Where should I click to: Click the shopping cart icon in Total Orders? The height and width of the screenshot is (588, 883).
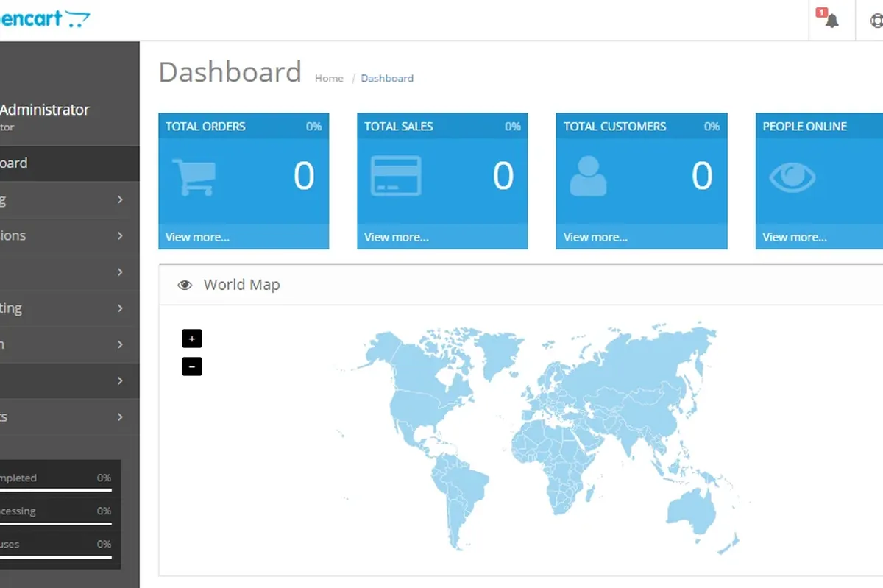(194, 177)
